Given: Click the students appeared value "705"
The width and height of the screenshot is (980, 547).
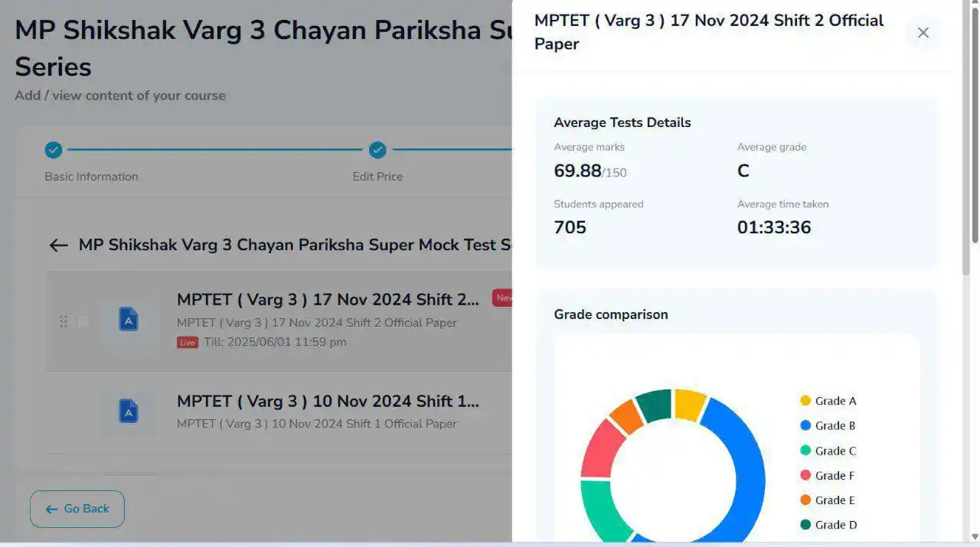Looking at the screenshot, I should pyautogui.click(x=570, y=227).
